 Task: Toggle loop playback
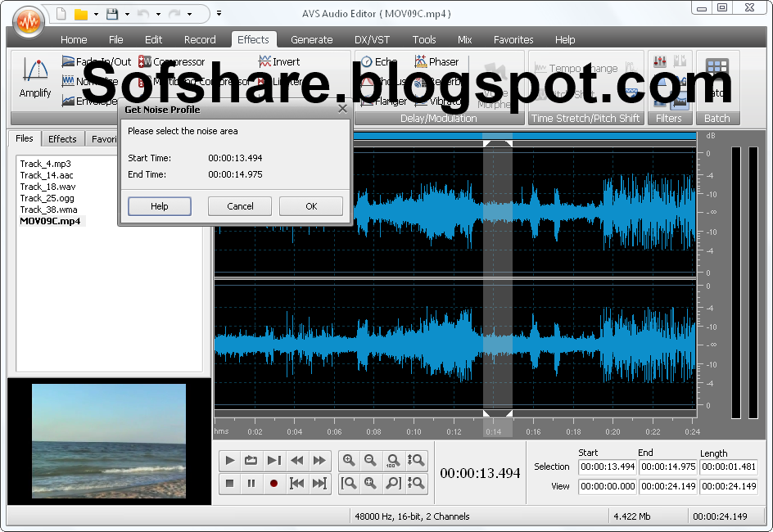point(251,460)
